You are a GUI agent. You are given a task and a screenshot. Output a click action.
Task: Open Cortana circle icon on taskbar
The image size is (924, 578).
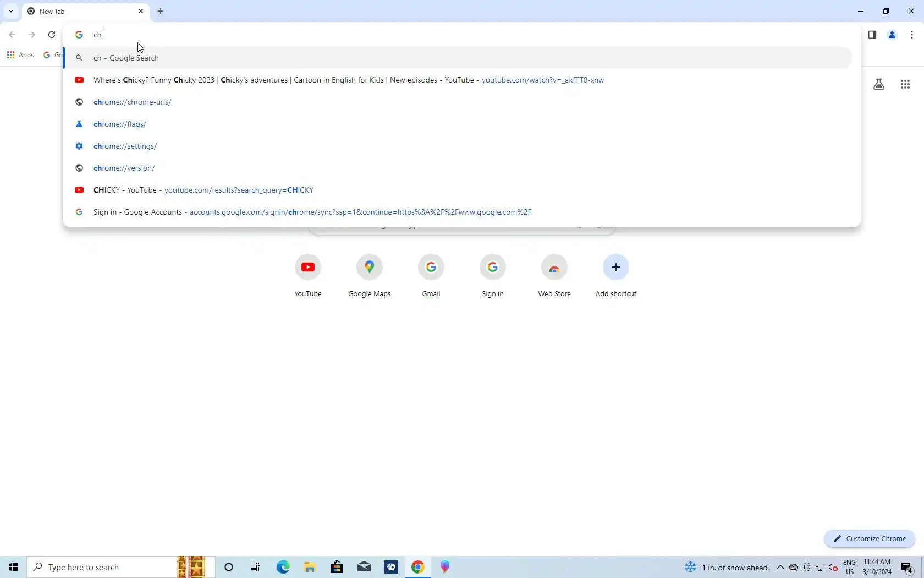pos(229,567)
